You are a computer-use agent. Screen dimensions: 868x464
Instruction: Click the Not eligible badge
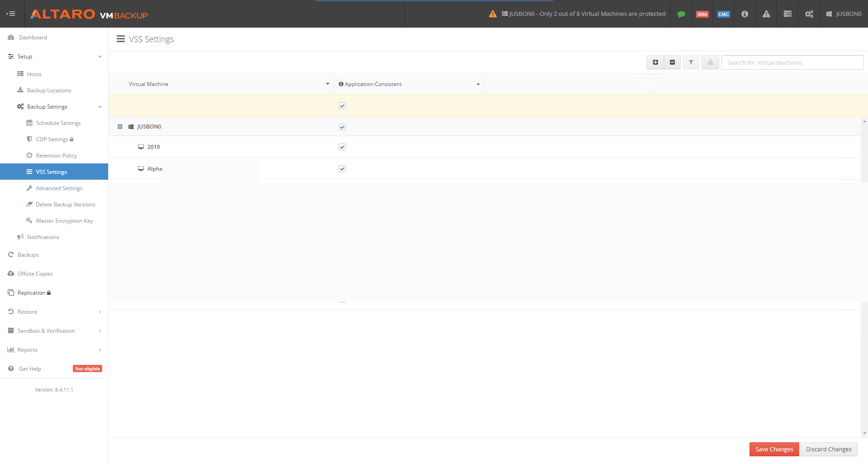pos(87,369)
